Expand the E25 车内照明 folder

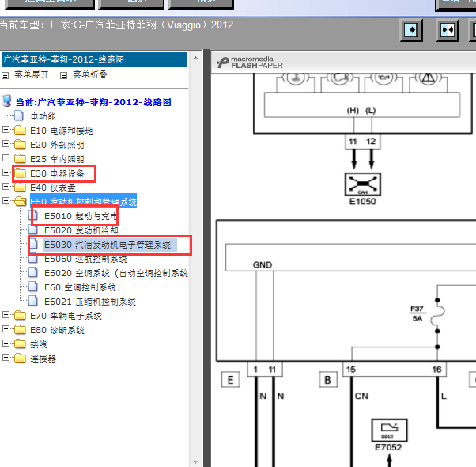(6, 158)
